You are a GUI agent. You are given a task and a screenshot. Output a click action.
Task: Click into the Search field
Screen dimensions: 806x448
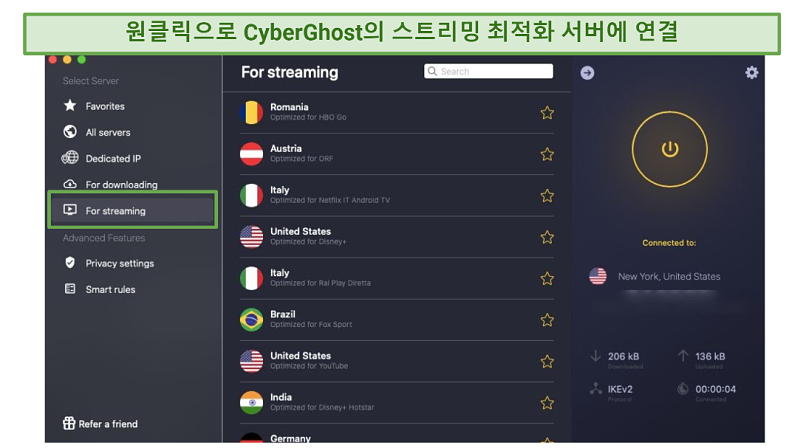coord(488,71)
